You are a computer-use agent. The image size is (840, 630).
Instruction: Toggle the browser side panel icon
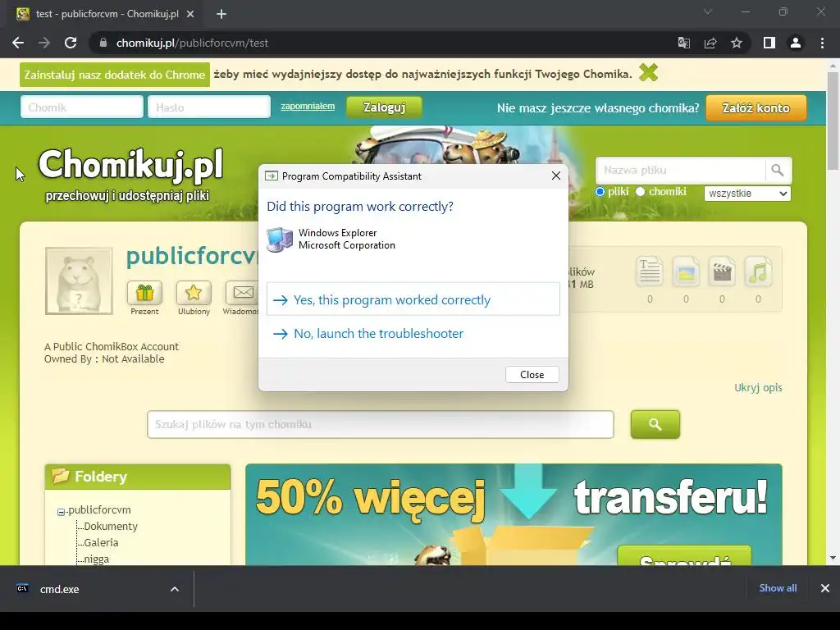769,43
